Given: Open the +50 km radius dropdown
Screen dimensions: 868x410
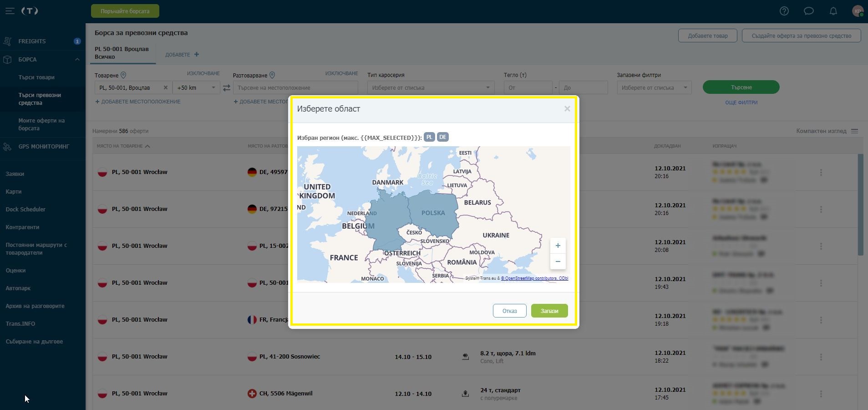Looking at the screenshot, I should click(197, 87).
